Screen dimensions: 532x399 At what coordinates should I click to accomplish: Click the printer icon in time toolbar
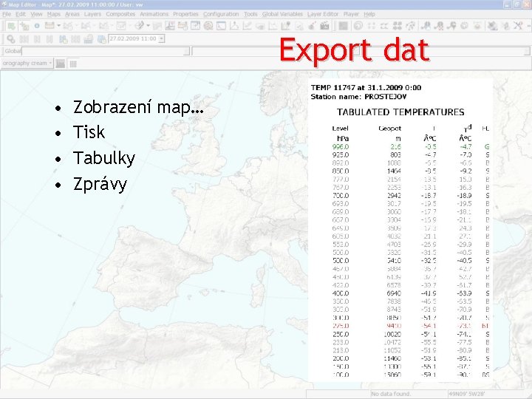[x=88, y=39]
